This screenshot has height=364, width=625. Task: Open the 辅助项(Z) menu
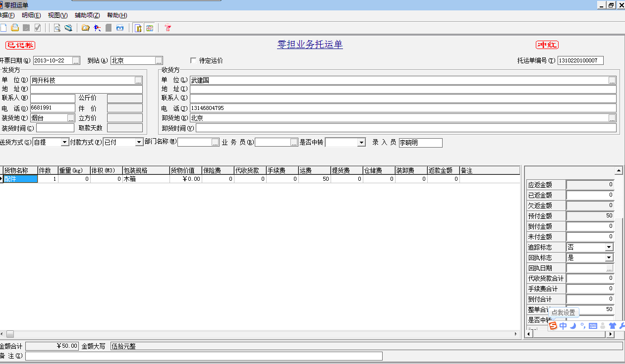[x=87, y=15]
